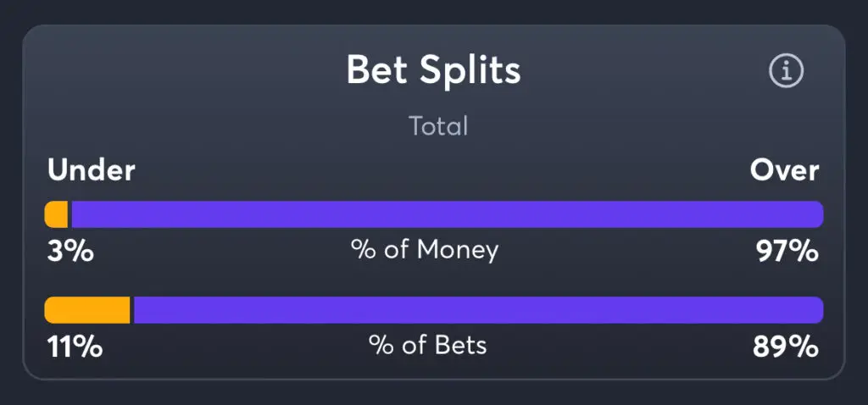
Task: Click the Over label
Action: point(784,170)
